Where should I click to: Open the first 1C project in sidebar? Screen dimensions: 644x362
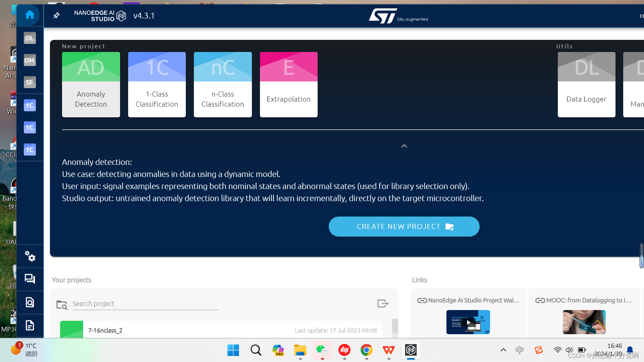(30, 106)
